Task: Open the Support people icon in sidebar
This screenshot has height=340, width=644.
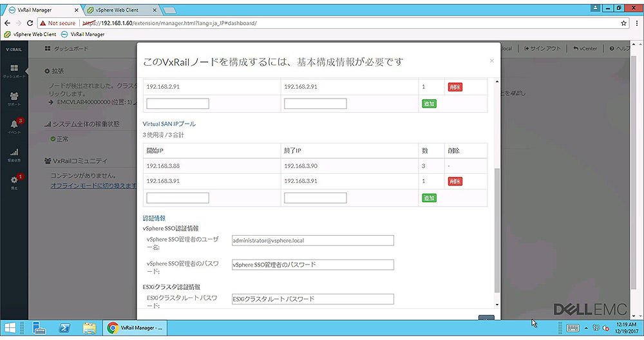Action: [x=14, y=97]
